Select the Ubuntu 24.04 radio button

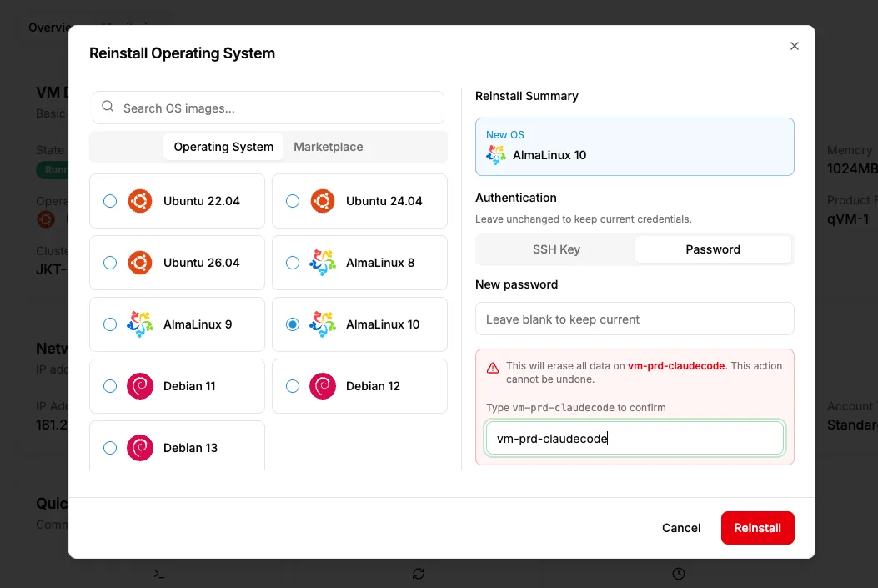click(x=293, y=201)
